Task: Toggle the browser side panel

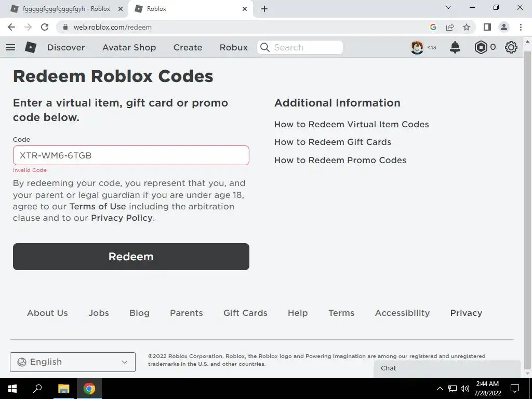Action: (487, 27)
